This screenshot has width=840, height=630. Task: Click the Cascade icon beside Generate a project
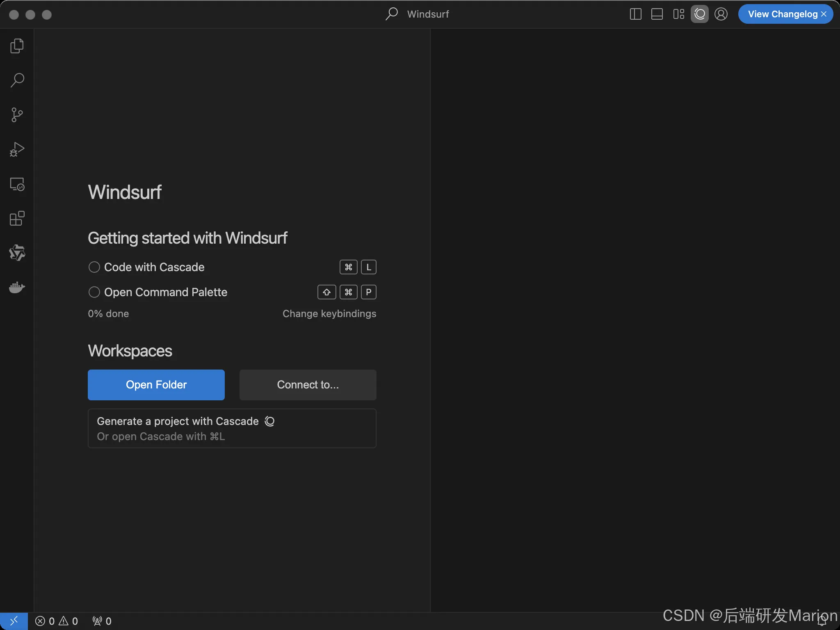(x=269, y=421)
